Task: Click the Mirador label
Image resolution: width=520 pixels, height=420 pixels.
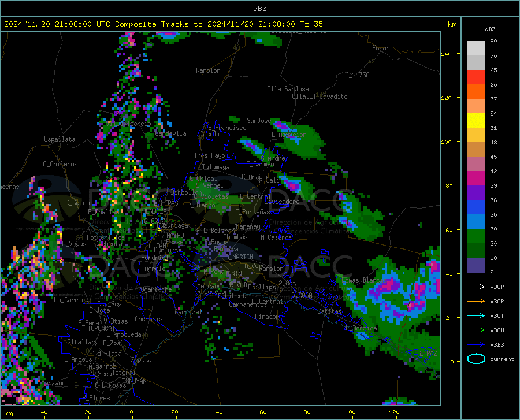Action: pyautogui.click(x=266, y=317)
